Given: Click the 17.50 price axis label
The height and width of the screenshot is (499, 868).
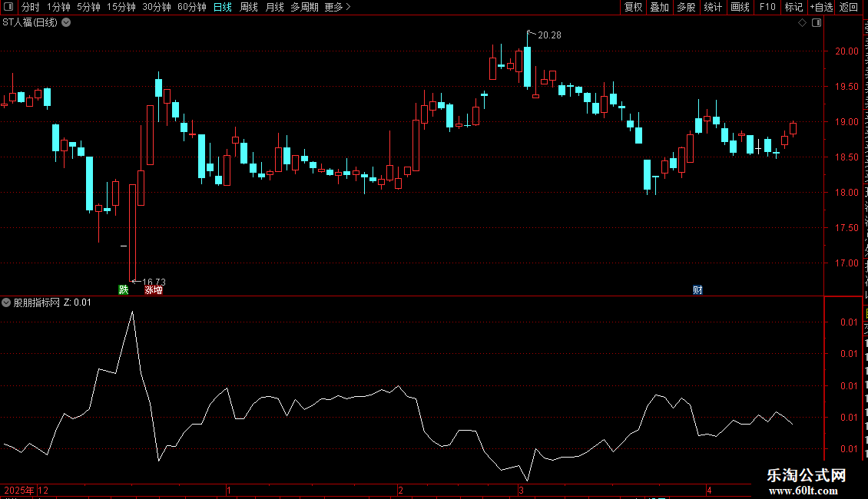Looking at the screenshot, I should [x=846, y=228].
